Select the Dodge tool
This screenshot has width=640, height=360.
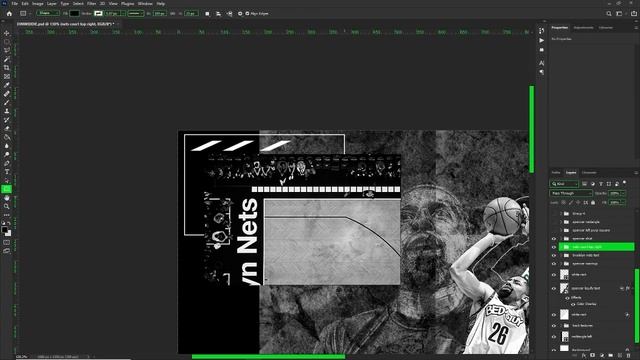pos(7,154)
